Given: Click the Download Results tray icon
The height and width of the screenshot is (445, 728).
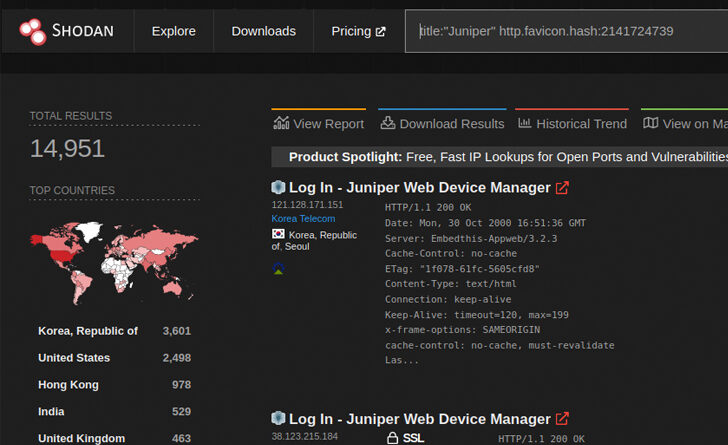Looking at the screenshot, I should [x=388, y=123].
